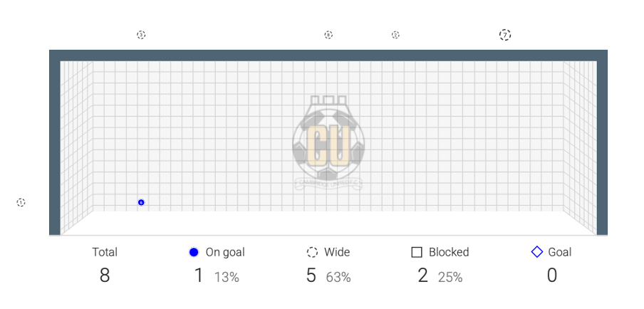Click the 13% on goal percentage
This screenshot has height=309, width=644.
[x=227, y=277]
